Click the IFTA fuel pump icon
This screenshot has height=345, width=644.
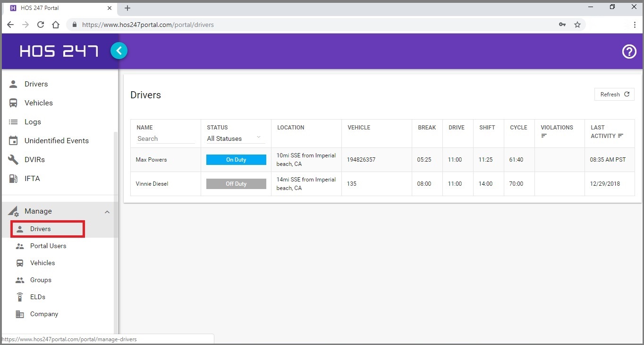click(x=14, y=179)
